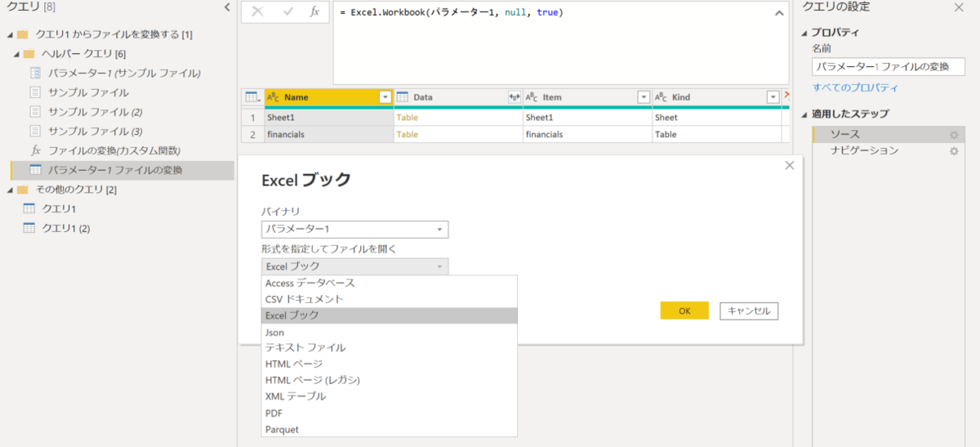This screenshot has width=980, height=447.
Task: Open すべてのプロパティ link
Action: click(855, 87)
